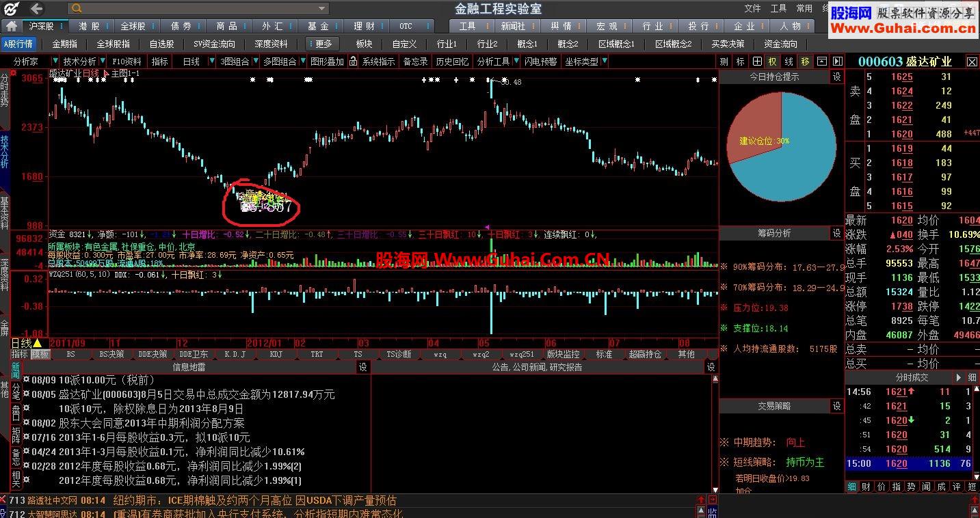The height and width of the screenshot is (518, 980).
Task: Select the 测 measure tool
Action: pos(724,62)
